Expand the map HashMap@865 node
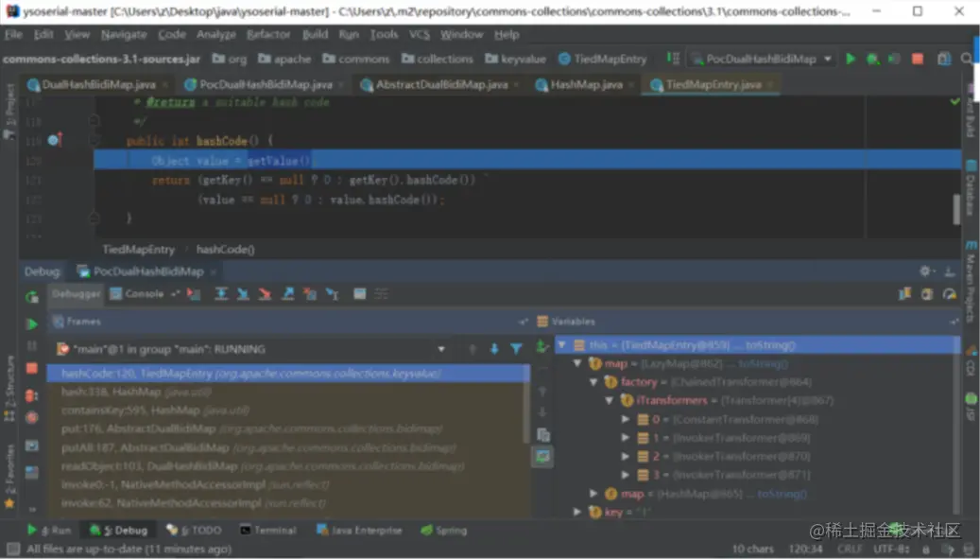This screenshot has height=559, width=980. [x=593, y=494]
